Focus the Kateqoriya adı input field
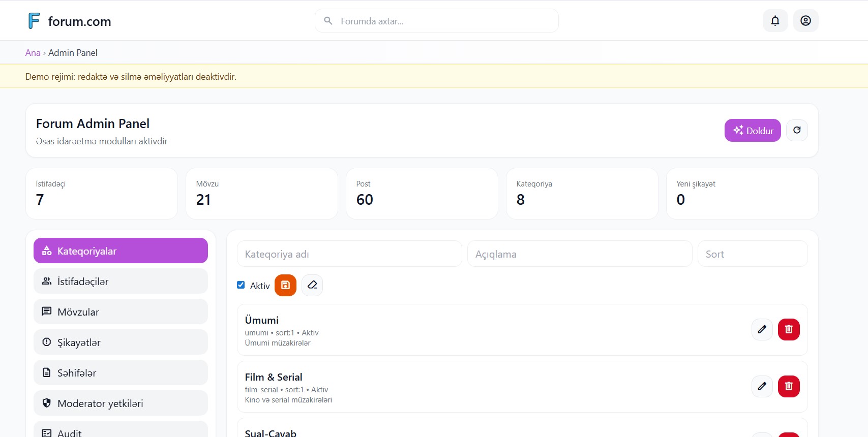868x437 pixels. coord(349,254)
